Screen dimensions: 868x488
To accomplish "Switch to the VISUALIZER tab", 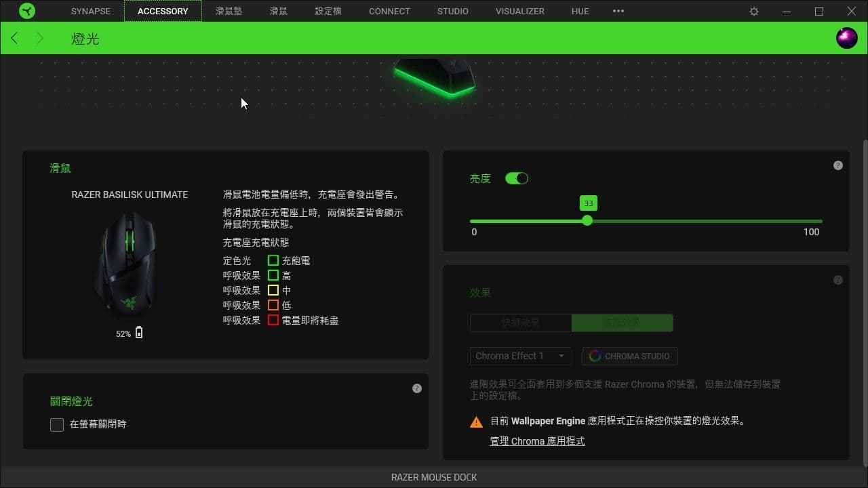I will point(520,11).
